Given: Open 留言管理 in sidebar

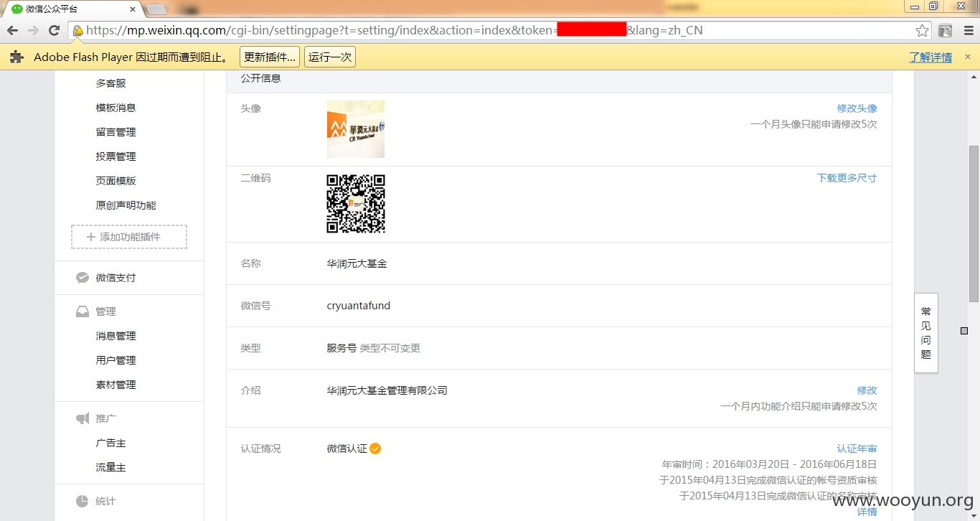Looking at the screenshot, I should [x=116, y=132].
